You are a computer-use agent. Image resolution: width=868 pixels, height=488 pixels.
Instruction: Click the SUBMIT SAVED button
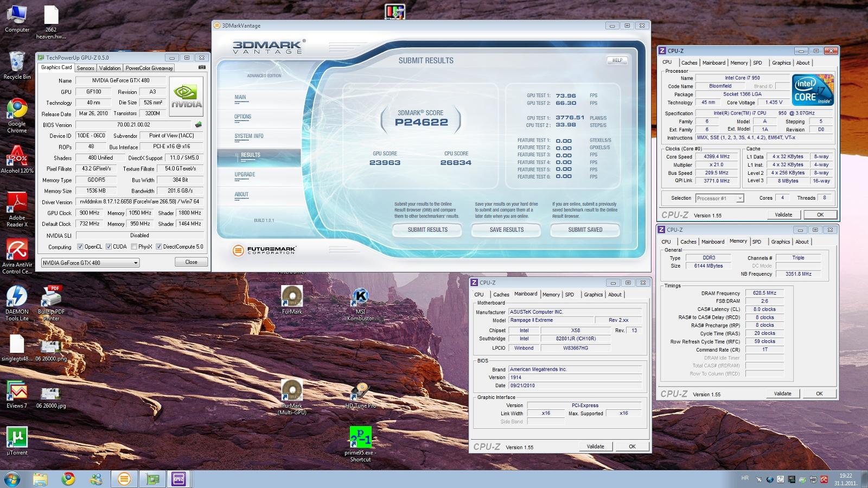[585, 230]
